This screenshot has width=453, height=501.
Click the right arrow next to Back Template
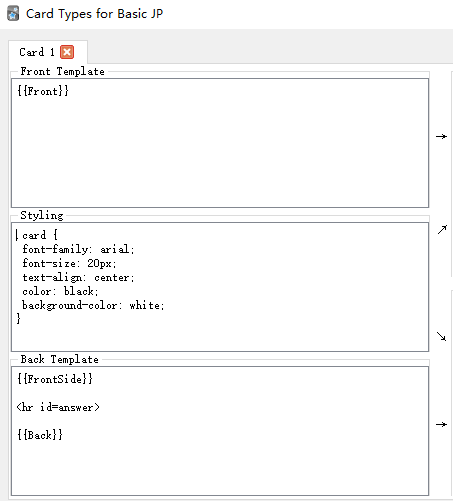point(441,424)
